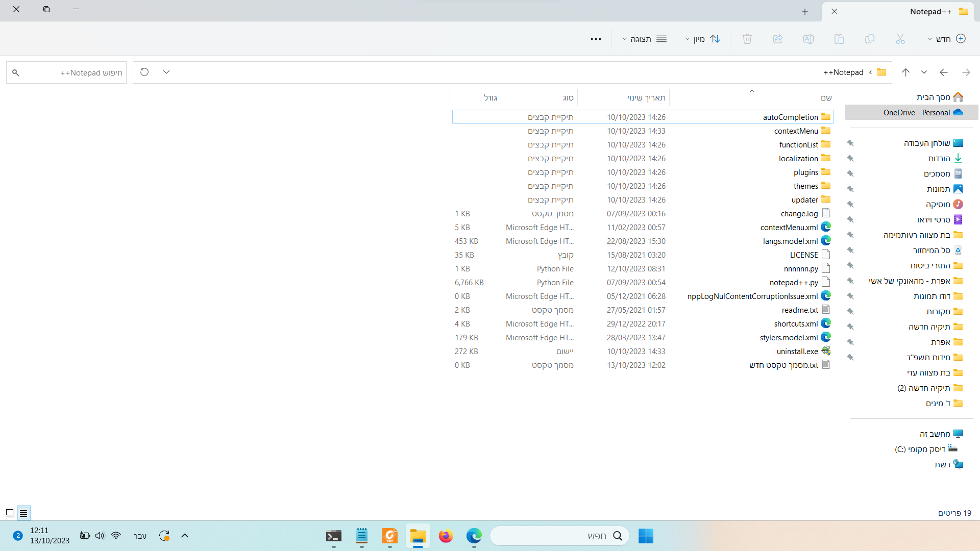Open the PDF app icon in taskbar
The image size is (980, 551).
(x=390, y=536)
